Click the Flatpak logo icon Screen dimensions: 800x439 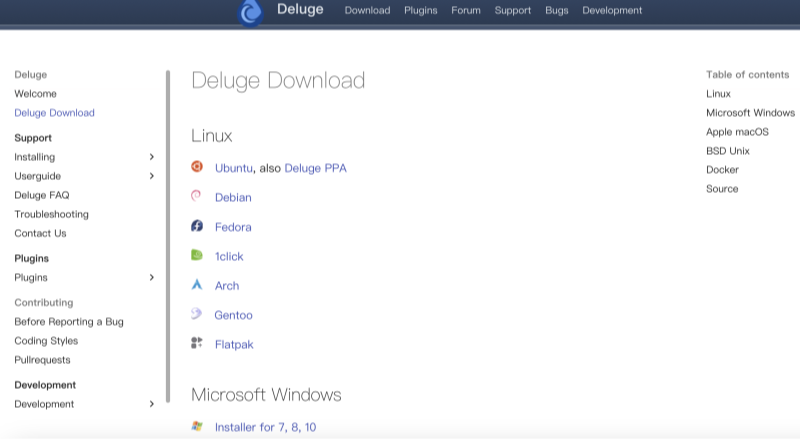[197, 343]
